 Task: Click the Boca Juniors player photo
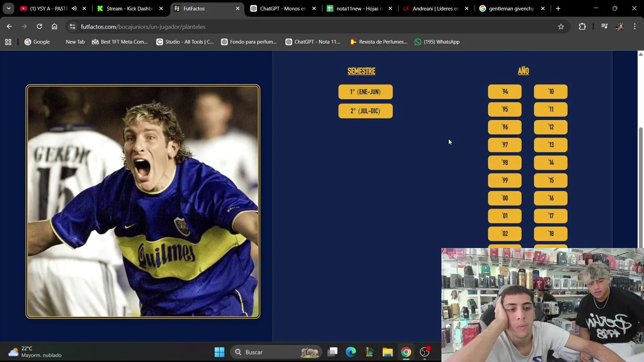click(143, 201)
